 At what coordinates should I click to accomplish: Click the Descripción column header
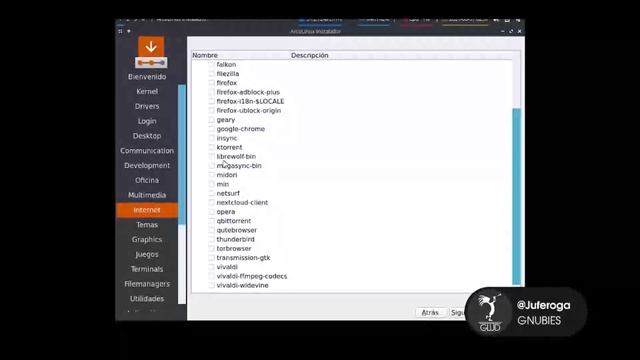401,55
